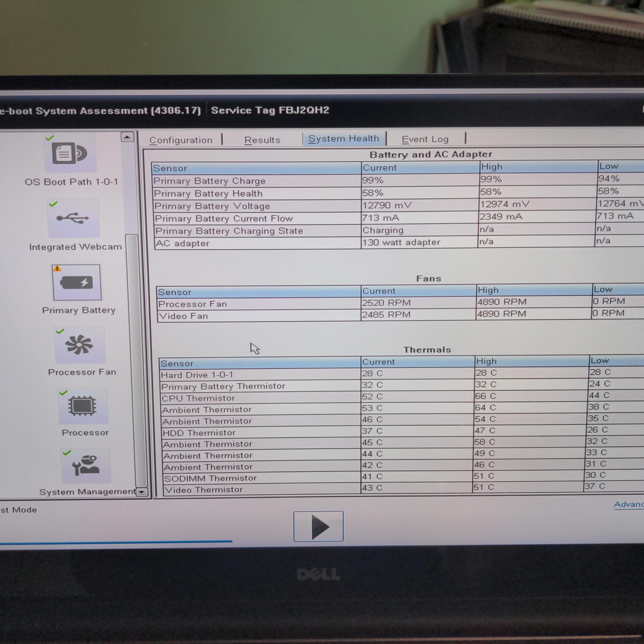Click the Video Thermistor row label

204,490
